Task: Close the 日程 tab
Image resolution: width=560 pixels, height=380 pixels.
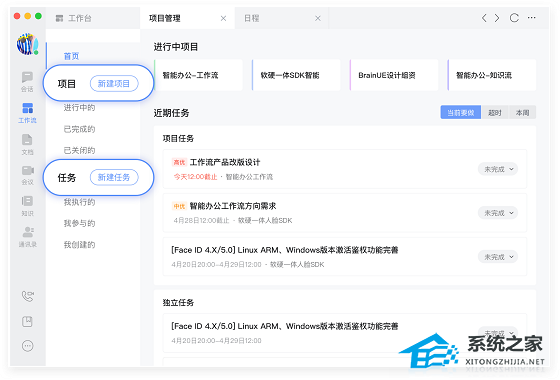Action: click(x=318, y=18)
